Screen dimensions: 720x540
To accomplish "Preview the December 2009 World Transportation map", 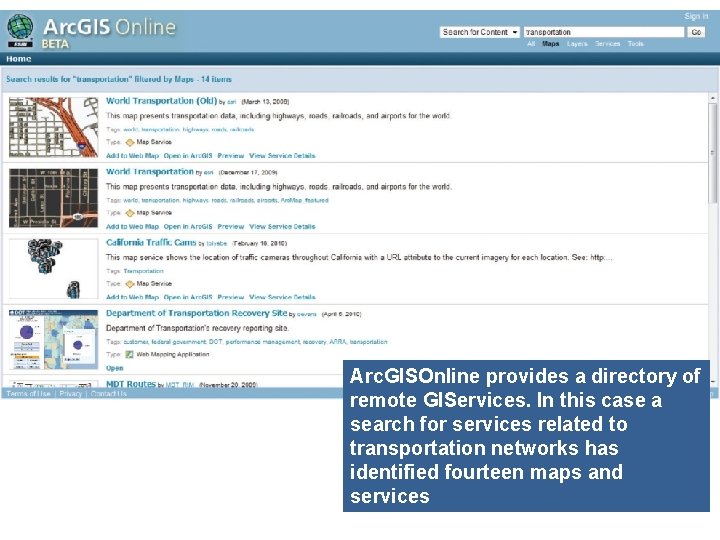I will point(231,227).
